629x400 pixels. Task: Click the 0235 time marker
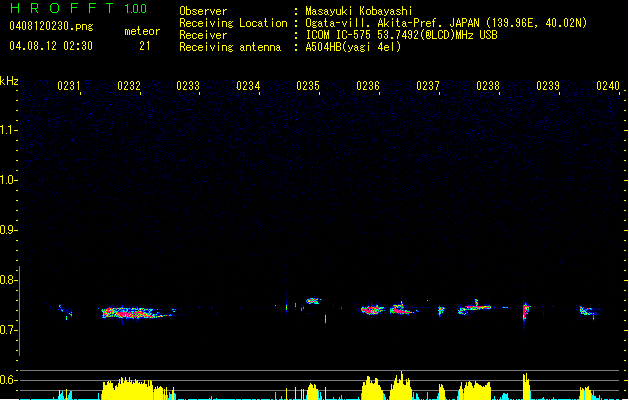[308, 85]
